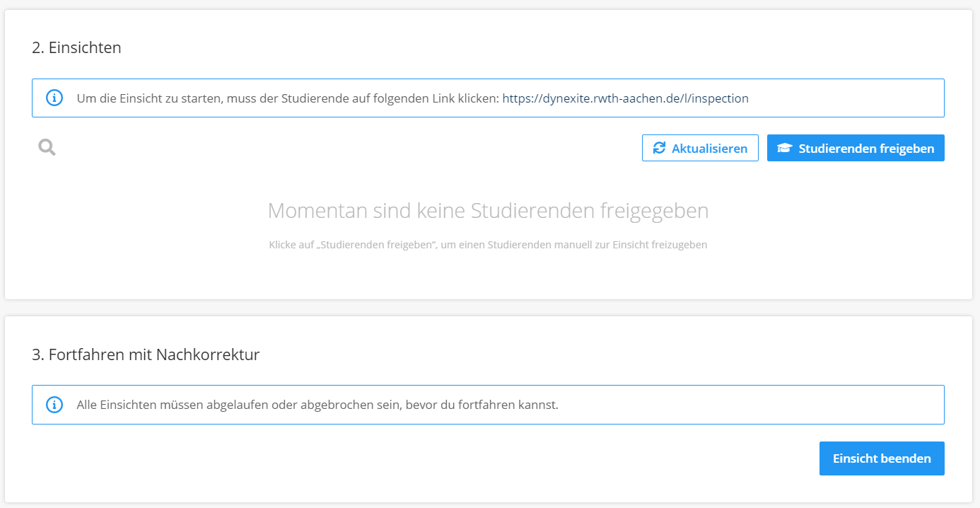This screenshot has height=508, width=980.
Task: Select the heading 2. Einsichten
Action: click(76, 47)
